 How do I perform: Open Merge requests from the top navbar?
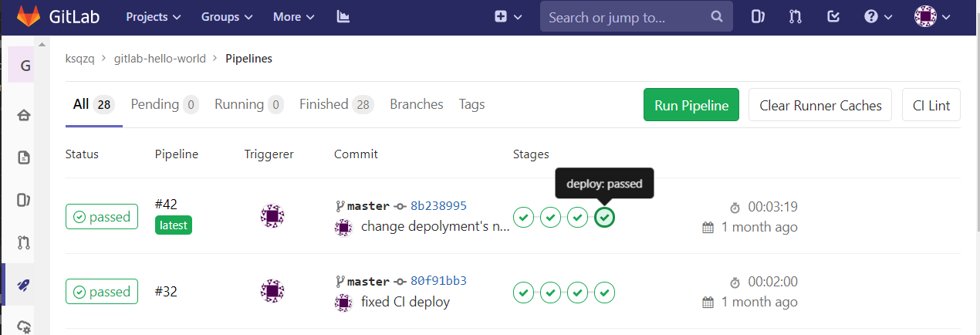796,16
